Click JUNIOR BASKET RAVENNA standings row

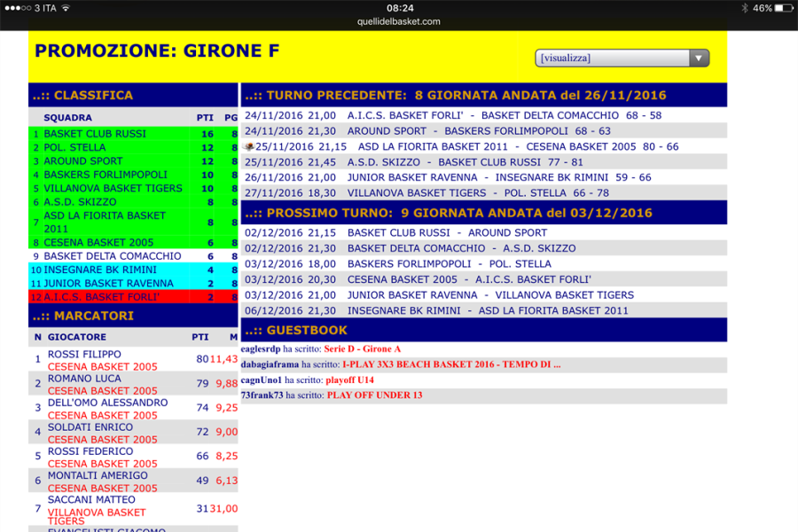133,284
